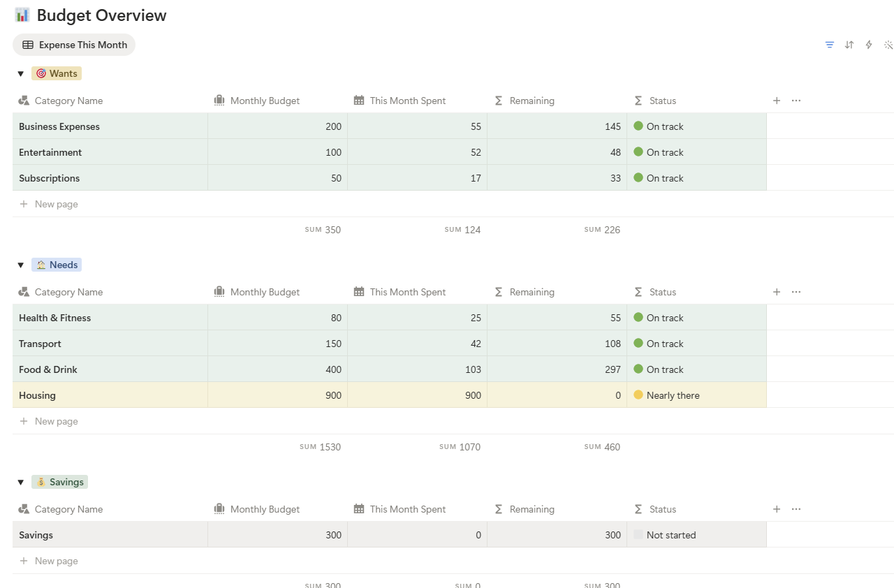Collapse the Savings group triangle
Image resolution: width=894 pixels, height=588 pixels.
[20, 482]
